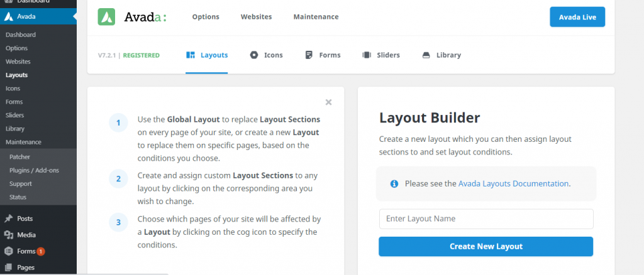Dismiss the instructions panel with the X
The height and width of the screenshot is (275, 644).
point(328,102)
